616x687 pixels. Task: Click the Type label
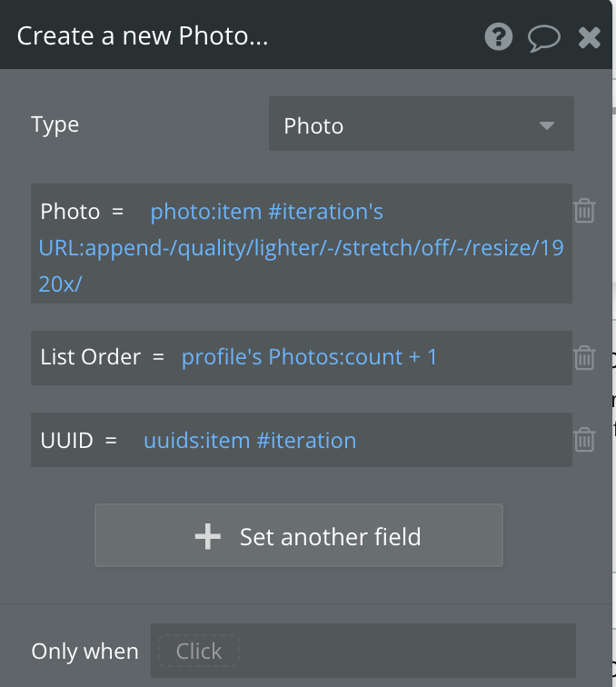[55, 124]
